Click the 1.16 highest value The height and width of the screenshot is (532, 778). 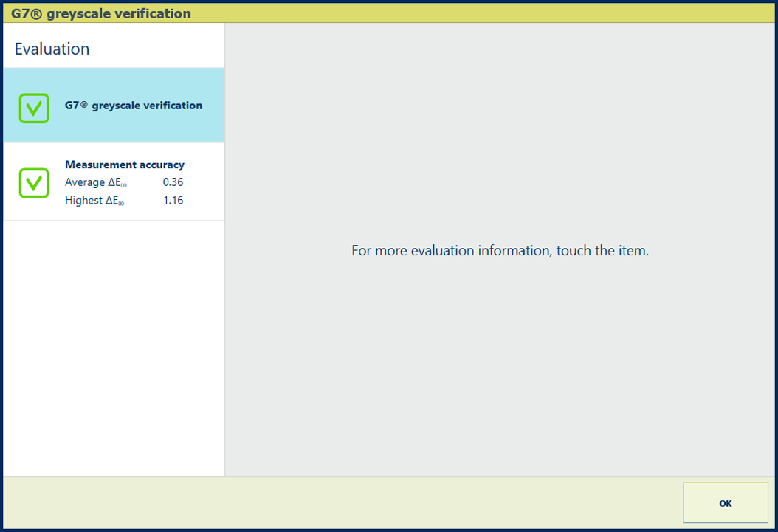pos(173,201)
